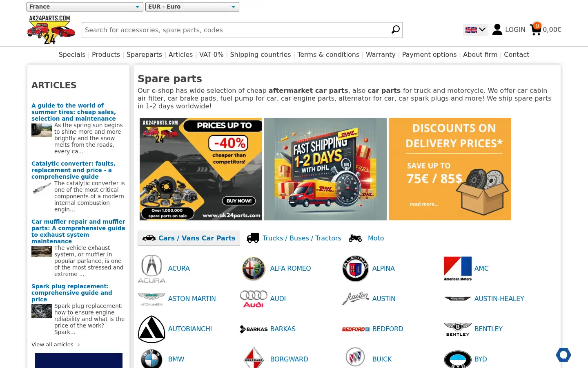The height and width of the screenshot is (368, 588).
Task: Open Terms & conditions page
Action: point(328,54)
